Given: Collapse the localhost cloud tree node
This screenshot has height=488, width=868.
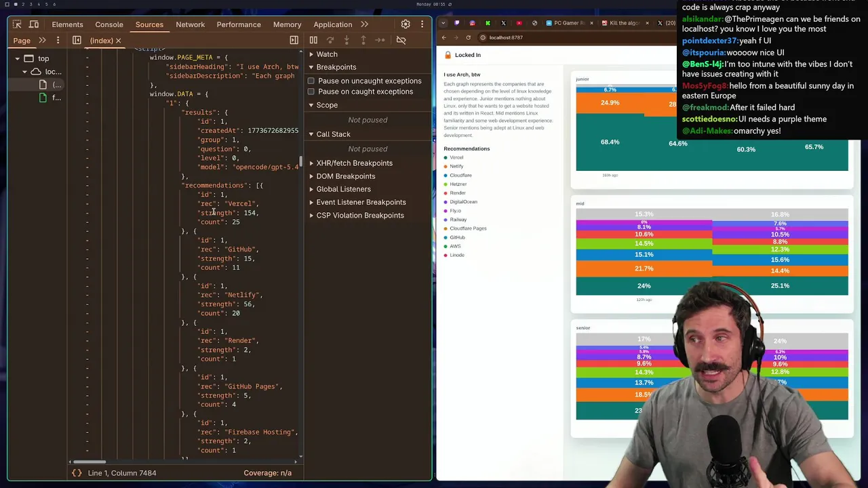Looking at the screenshot, I should [x=25, y=72].
